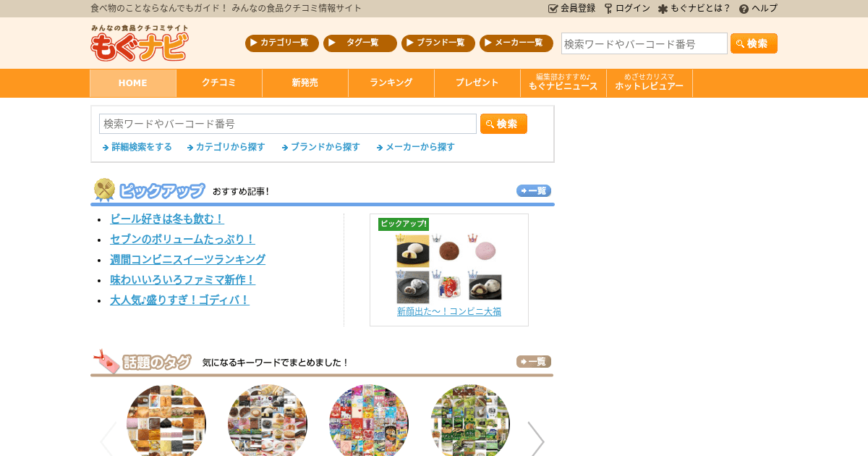
Task: Click the magnifier icon on header 検索 button
Action: tap(739, 43)
